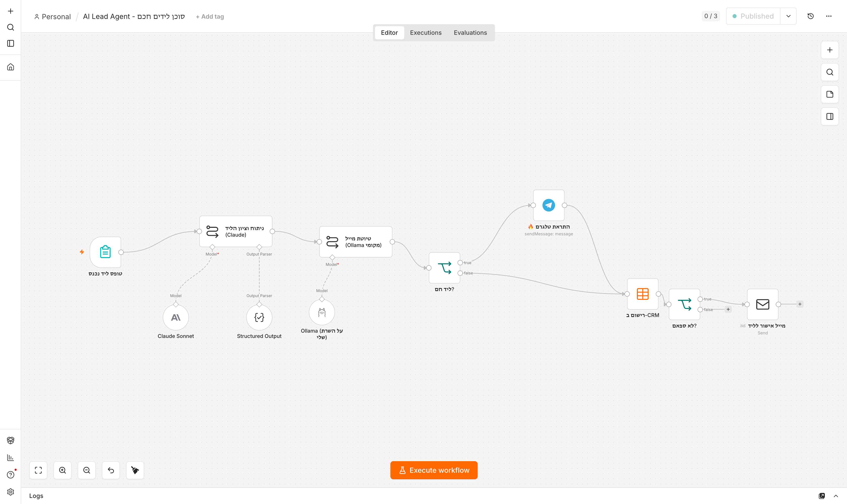Click the workflow name 'AI Lead Agent'

point(134,16)
